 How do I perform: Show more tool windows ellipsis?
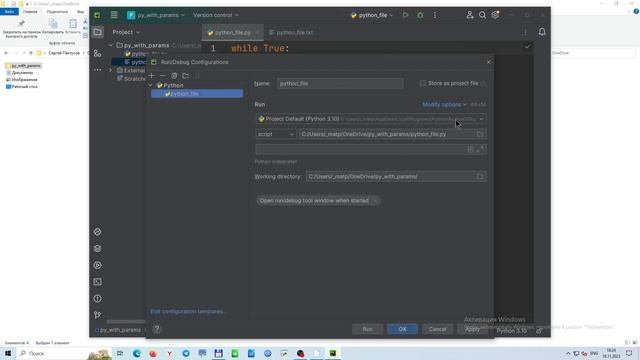click(98, 70)
